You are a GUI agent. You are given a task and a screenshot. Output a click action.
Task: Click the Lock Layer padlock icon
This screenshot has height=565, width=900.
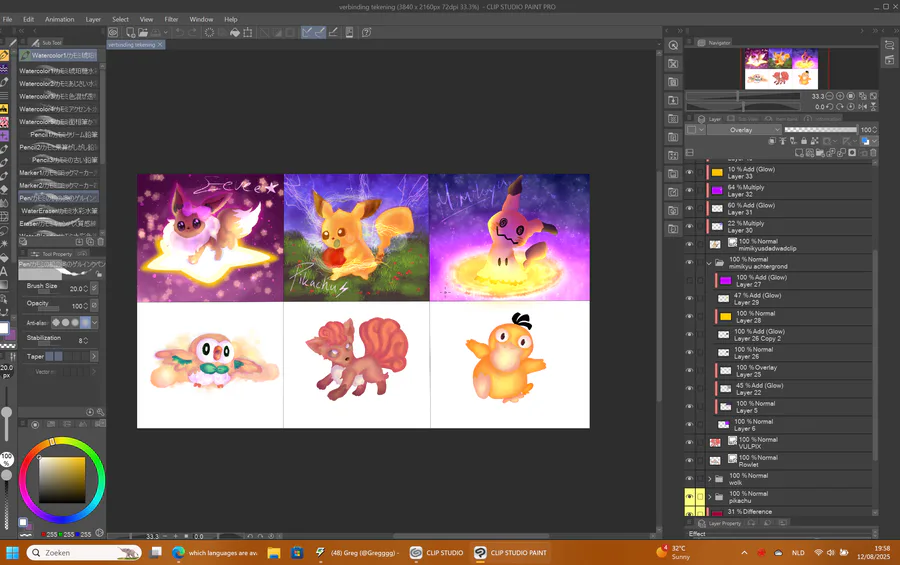[804, 141]
